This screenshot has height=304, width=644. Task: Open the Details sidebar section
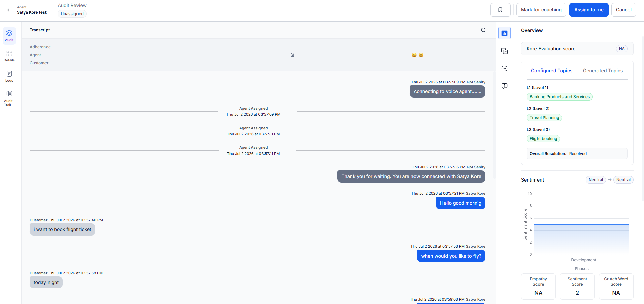(x=9, y=56)
